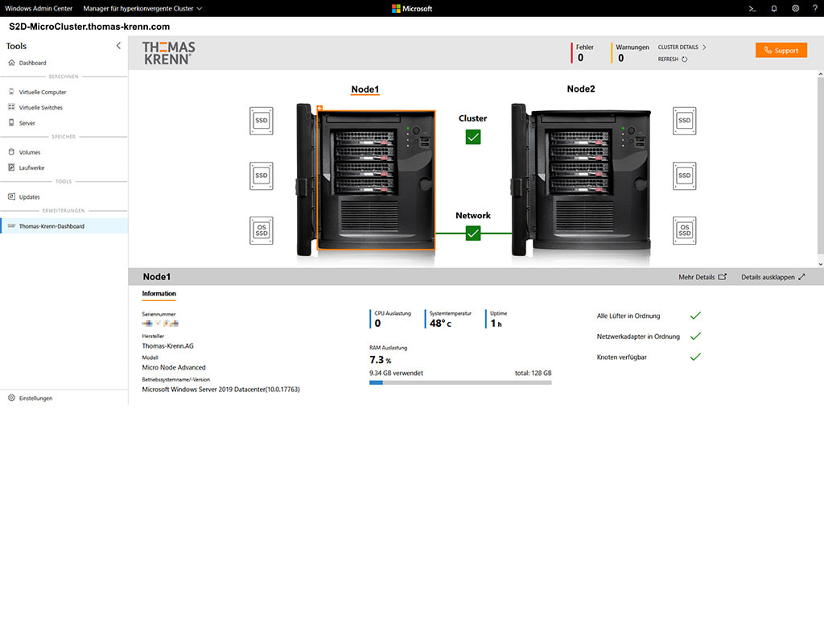
Task: Click Micro Node Advanced model text
Action: tap(174, 367)
